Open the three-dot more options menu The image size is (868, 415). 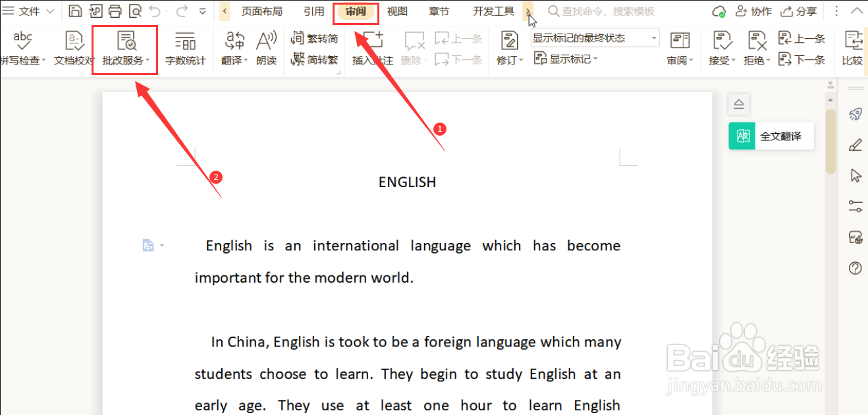pyautogui.click(x=836, y=11)
